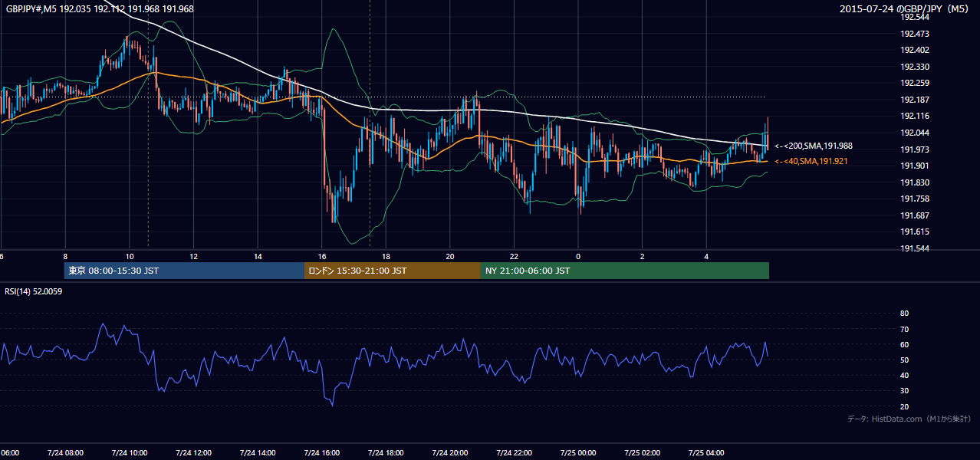Screen dimensions: 980x460
Task: Click price axis label 191.901
Action: [914, 166]
